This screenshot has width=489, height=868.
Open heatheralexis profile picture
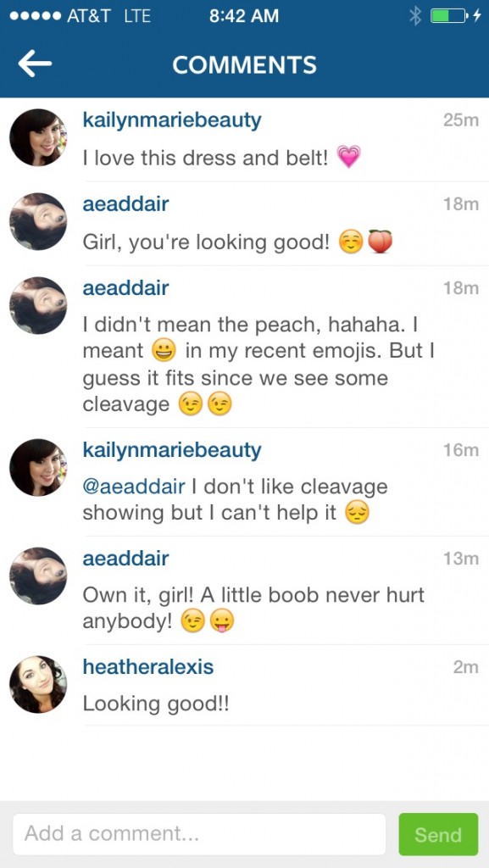click(38, 684)
